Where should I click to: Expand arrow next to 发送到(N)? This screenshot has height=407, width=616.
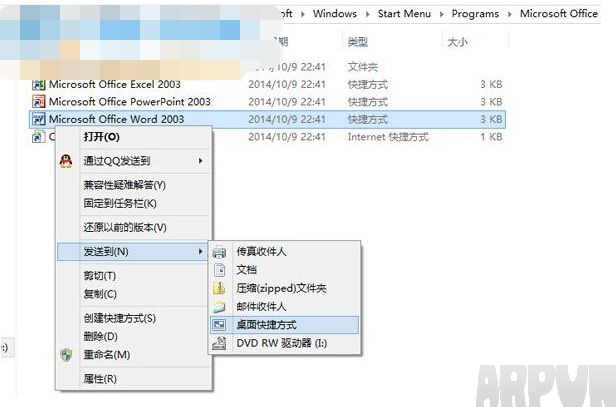tap(200, 251)
